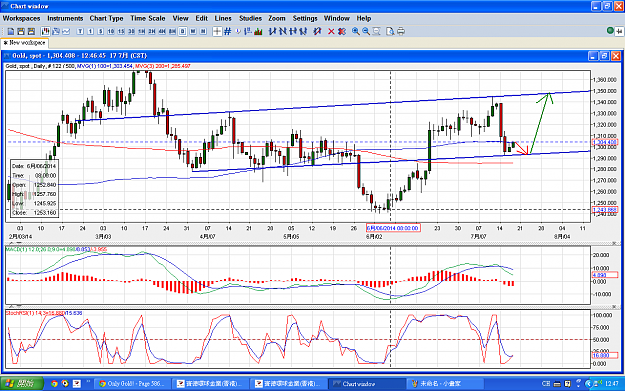Click the red X delete line icon
The width and height of the screenshot is (625, 391).
[x=331, y=31]
